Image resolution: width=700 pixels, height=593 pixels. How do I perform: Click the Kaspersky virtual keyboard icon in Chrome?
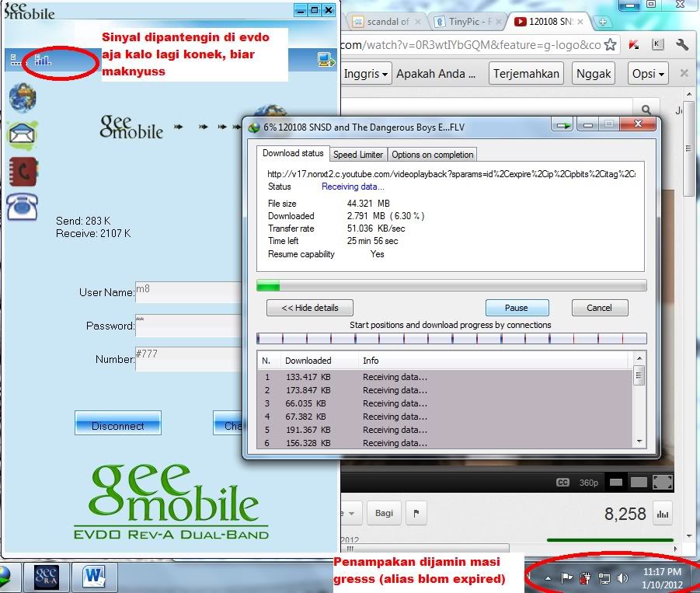pos(657,44)
